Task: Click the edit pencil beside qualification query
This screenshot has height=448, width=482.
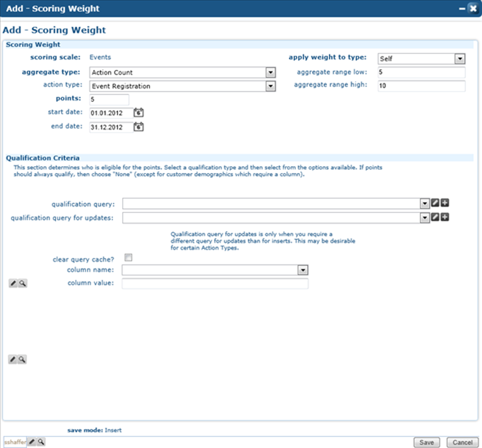Action: coord(435,203)
